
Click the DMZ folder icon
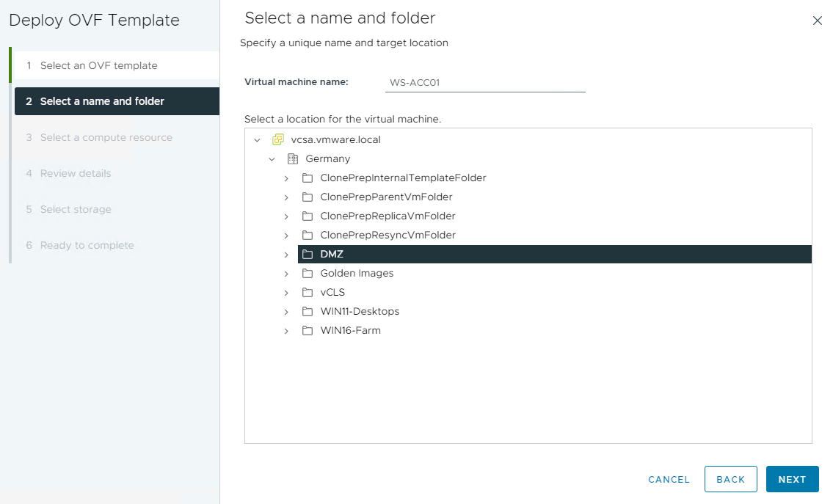click(x=307, y=254)
